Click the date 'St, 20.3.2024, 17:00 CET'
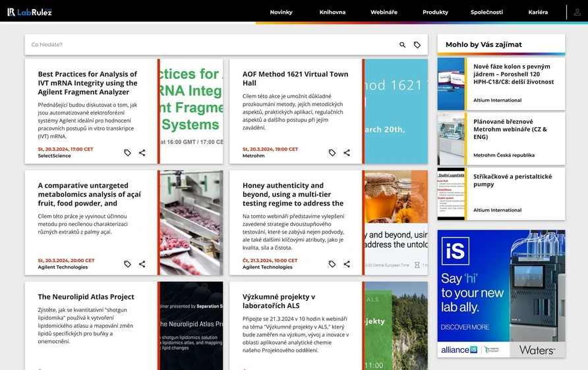Image resolution: width=588 pixels, height=370 pixels. click(66, 149)
